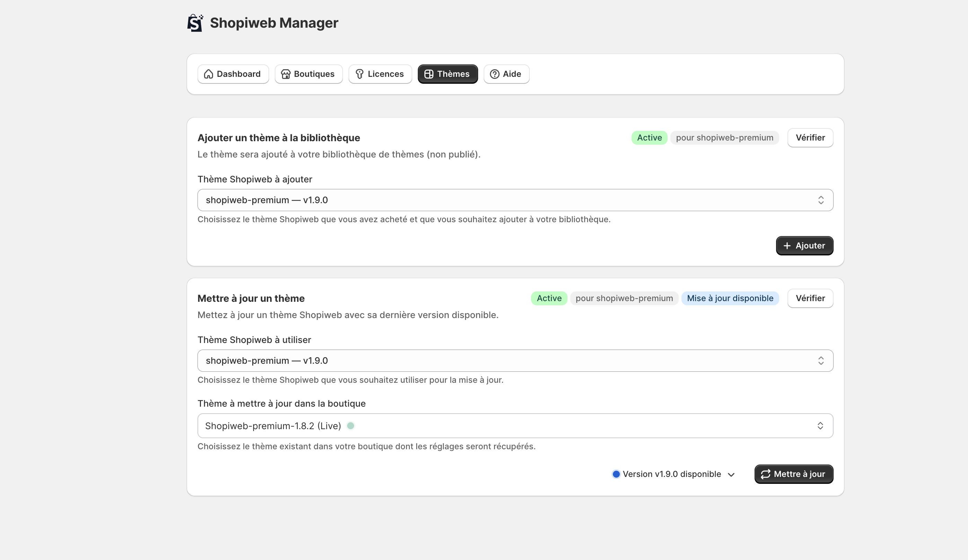The width and height of the screenshot is (968, 560).
Task: Open the Thème Shopiweb à ajouter dropdown
Action: pos(515,200)
